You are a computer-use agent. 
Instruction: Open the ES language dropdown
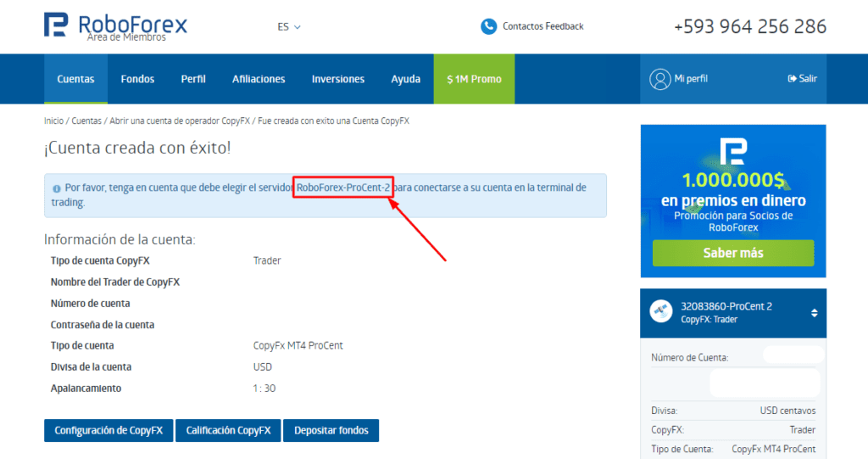pyautogui.click(x=288, y=26)
